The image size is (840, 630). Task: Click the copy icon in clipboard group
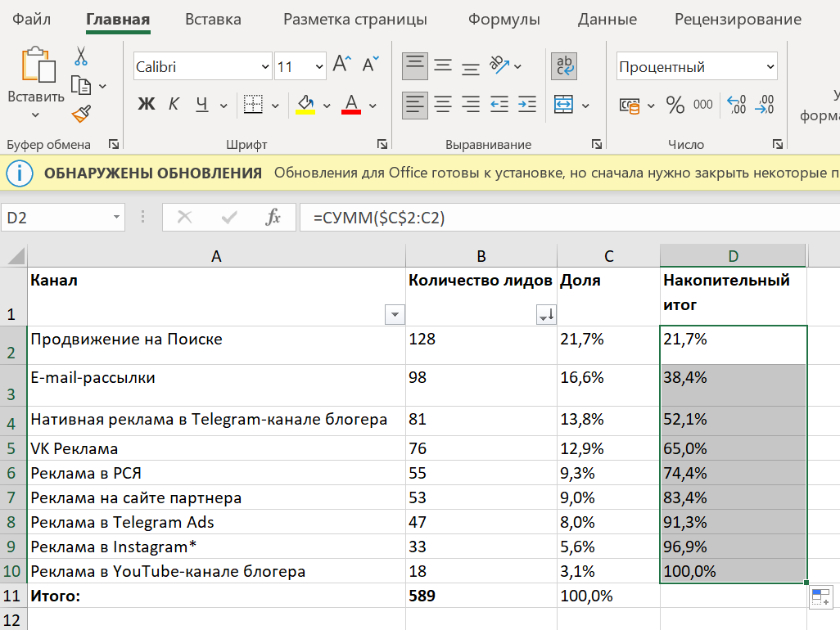click(x=81, y=86)
